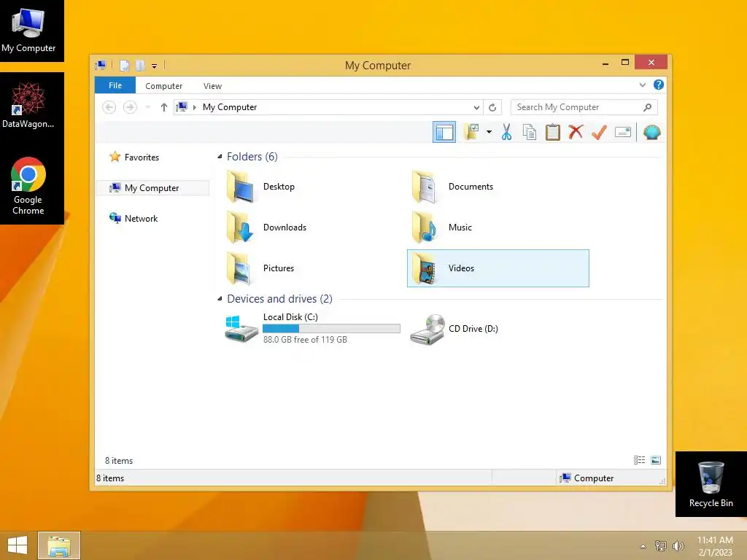The width and height of the screenshot is (747, 560).
Task: Go forward with the Forward arrow
Action: (x=130, y=107)
